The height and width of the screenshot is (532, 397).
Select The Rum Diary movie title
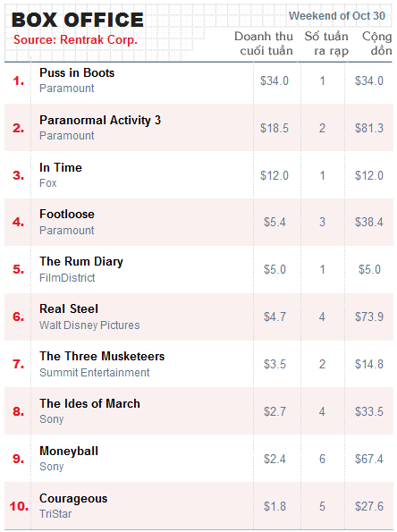click(x=81, y=262)
